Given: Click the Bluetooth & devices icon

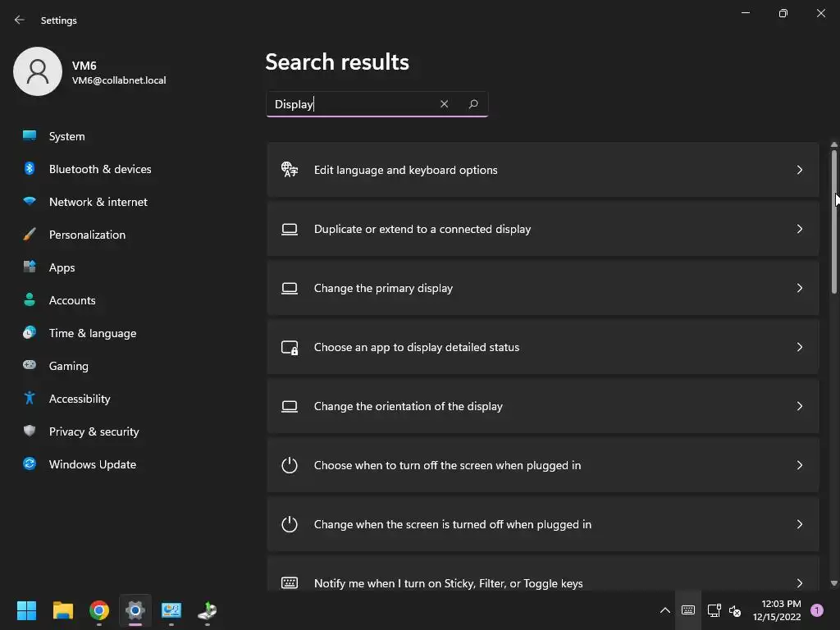Looking at the screenshot, I should pyautogui.click(x=30, y=169).
